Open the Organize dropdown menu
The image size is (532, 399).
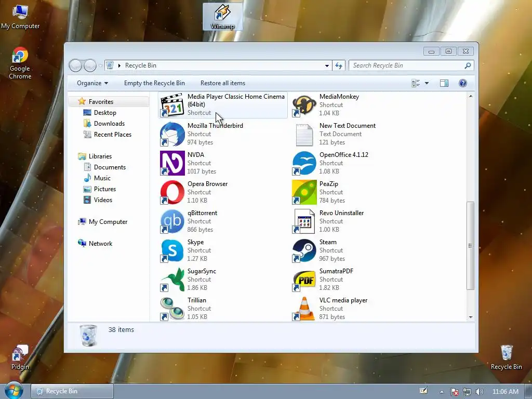pos(92,83)
